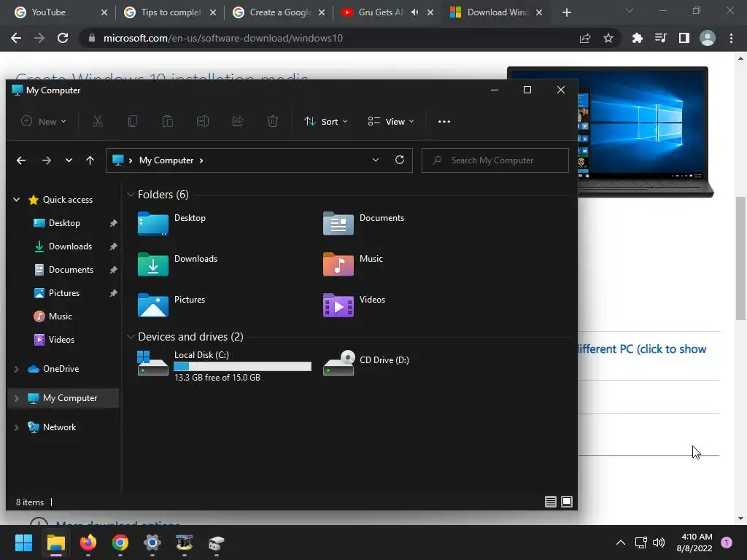Screen dimensions: 747x560
Task: Switch to details view layout icon
Action: tap(551, 502)
